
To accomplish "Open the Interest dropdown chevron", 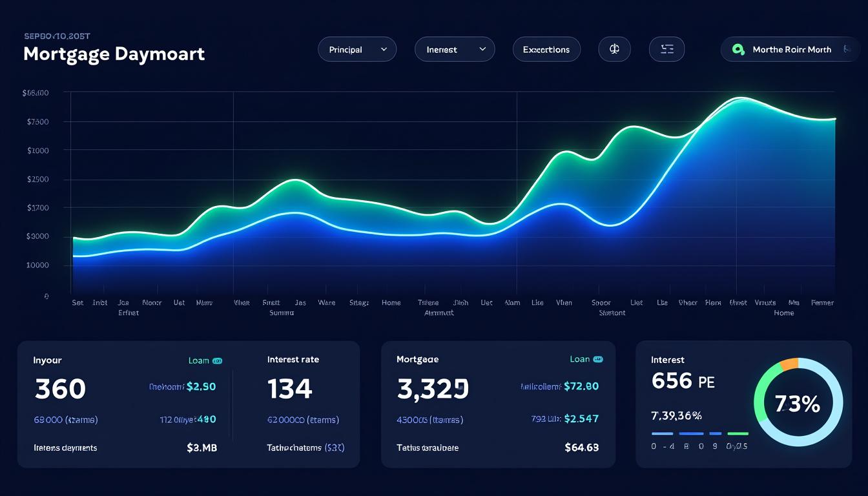I will 482,49.
